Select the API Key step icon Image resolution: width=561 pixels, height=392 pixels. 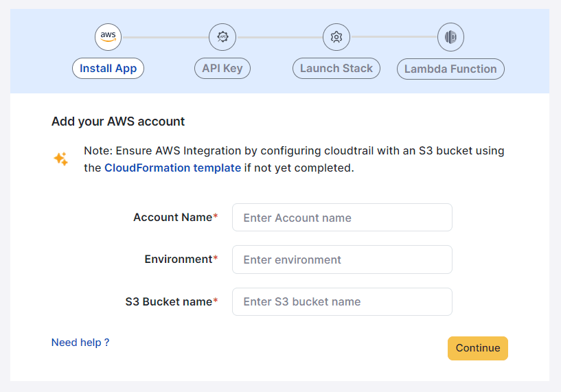[222, 36]
